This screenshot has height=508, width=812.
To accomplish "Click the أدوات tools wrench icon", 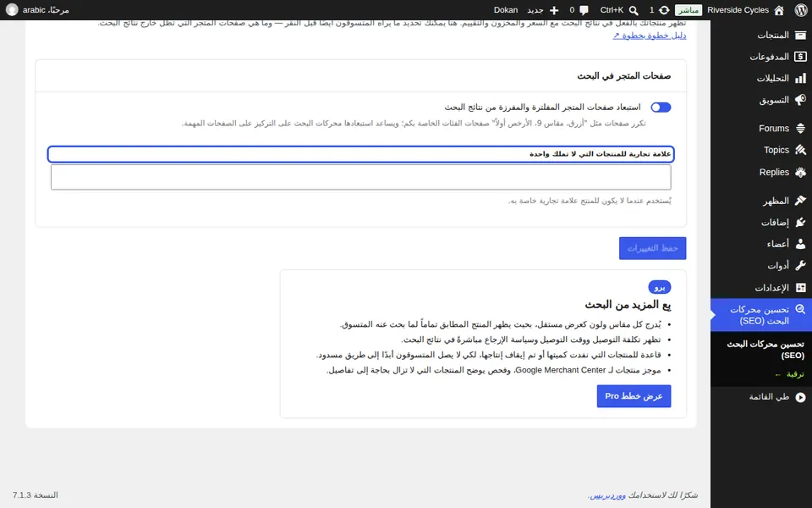I will 801,265.
